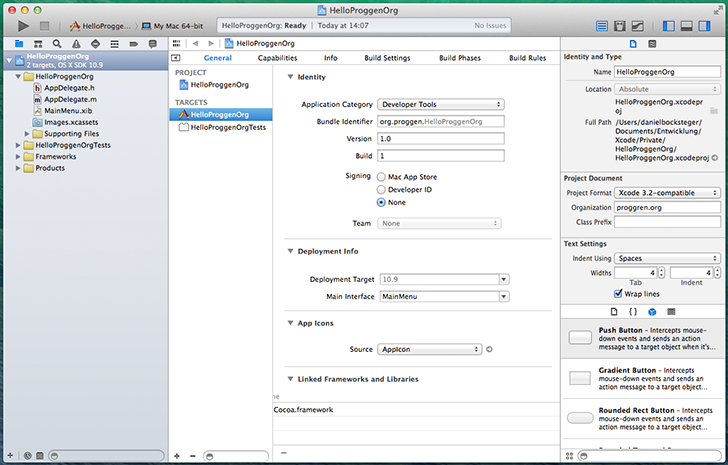Uncheck the Wrap lines checkbox

(617, 294)
